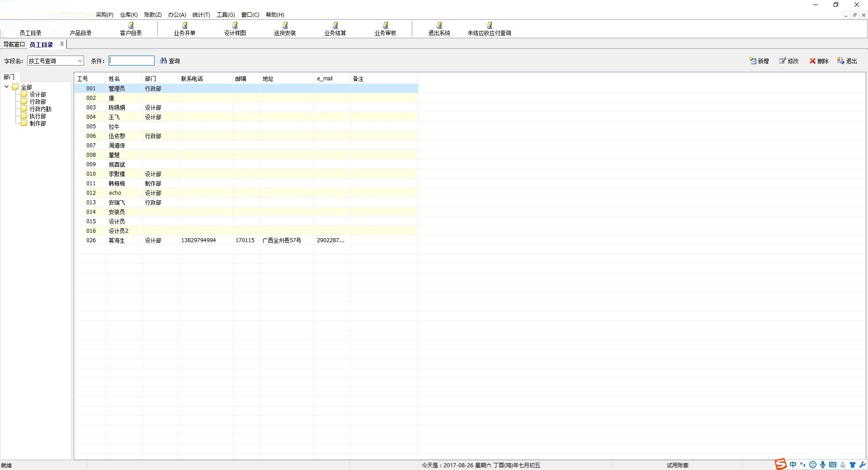Open the 业务开单 toolbar icon
Viewport: 868px width, 470px height.
[184, 29]
